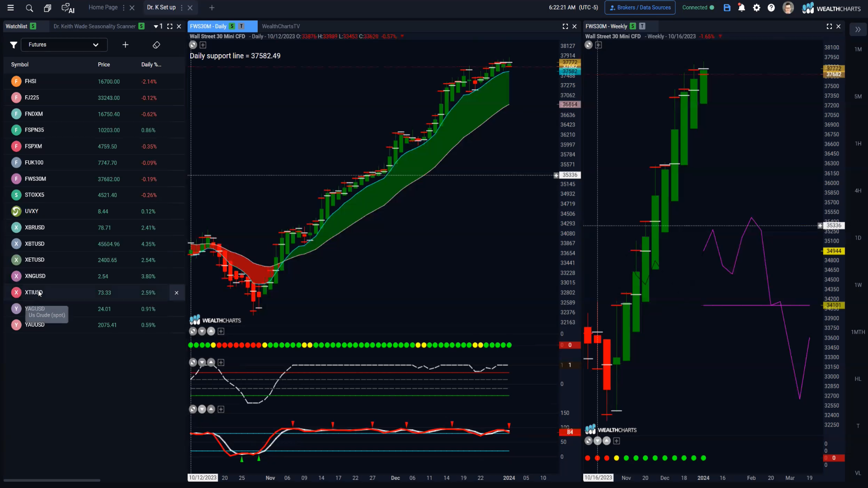Click the watchlist filter funnel icon
The width and height of the screenshot is (868, 488).
(x=14, y=45)
